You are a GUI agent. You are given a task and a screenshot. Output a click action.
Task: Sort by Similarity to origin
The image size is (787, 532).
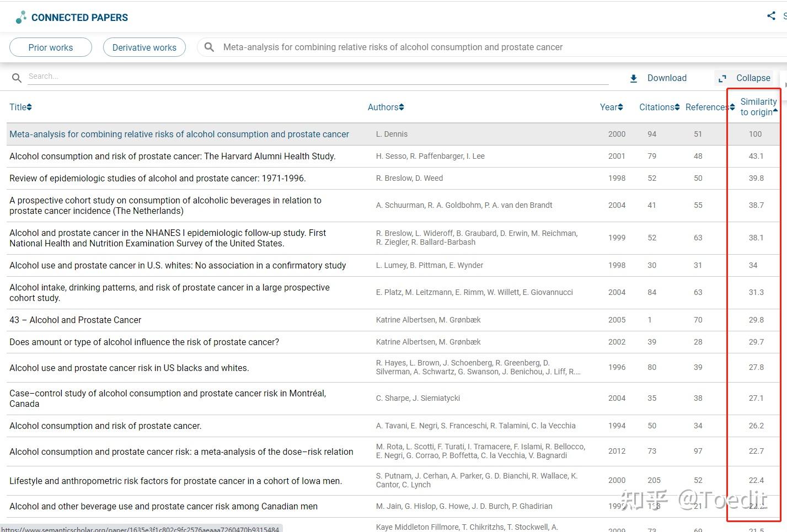(758, 107)
